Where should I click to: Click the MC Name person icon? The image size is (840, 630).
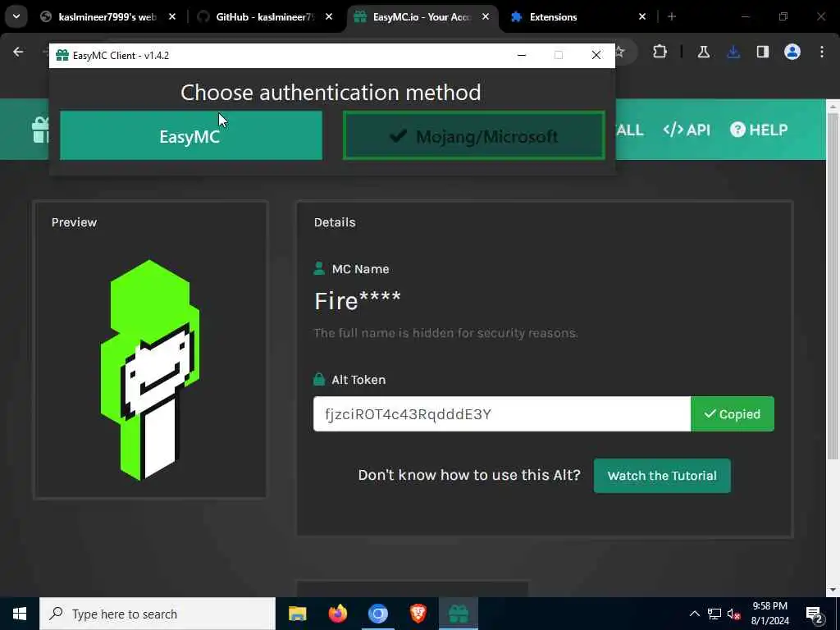click(319, 268)
